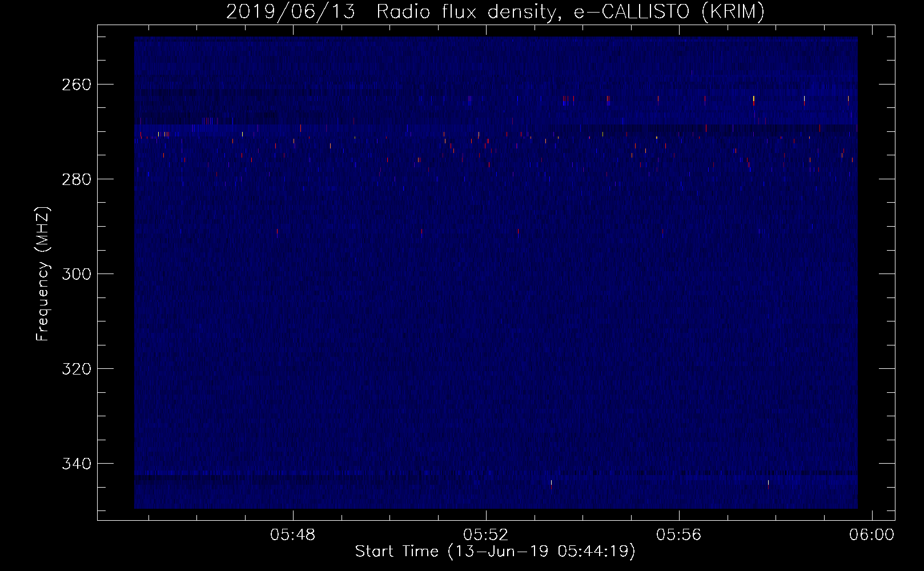Click the Frequency (MHZ) axis label
The image size is (924, 571).
[x=43, y=274]
